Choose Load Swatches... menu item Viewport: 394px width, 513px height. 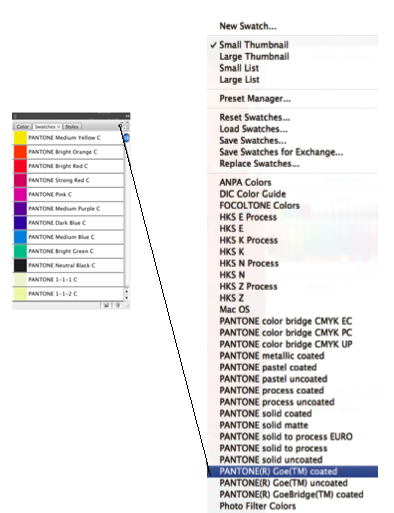pos(253,129)
